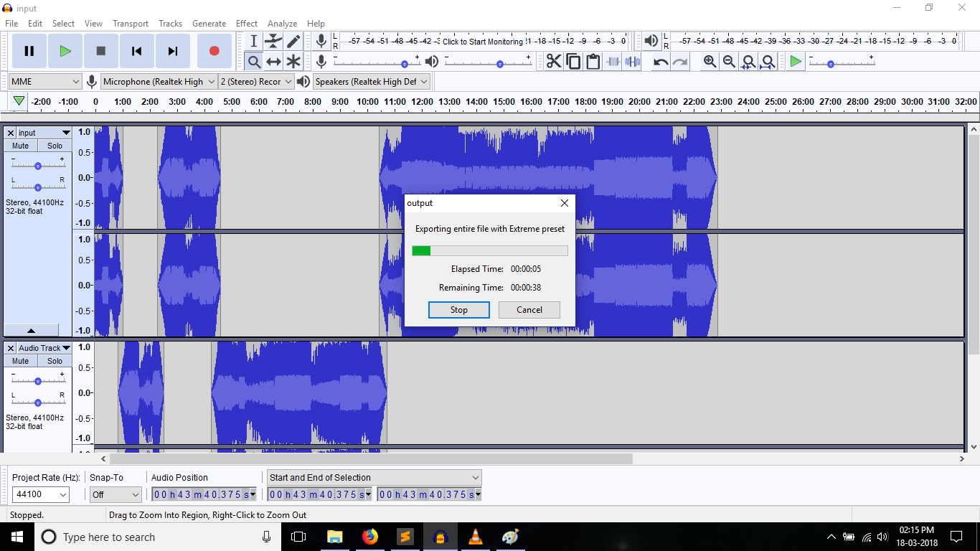
Task: Click the red Record button
Action: [x=214, y=51]
